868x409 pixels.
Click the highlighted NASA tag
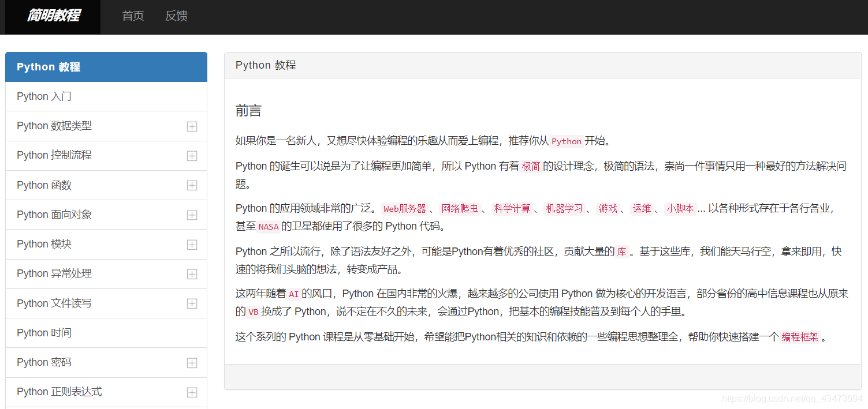pyautogui.click(x=269, y=227)
